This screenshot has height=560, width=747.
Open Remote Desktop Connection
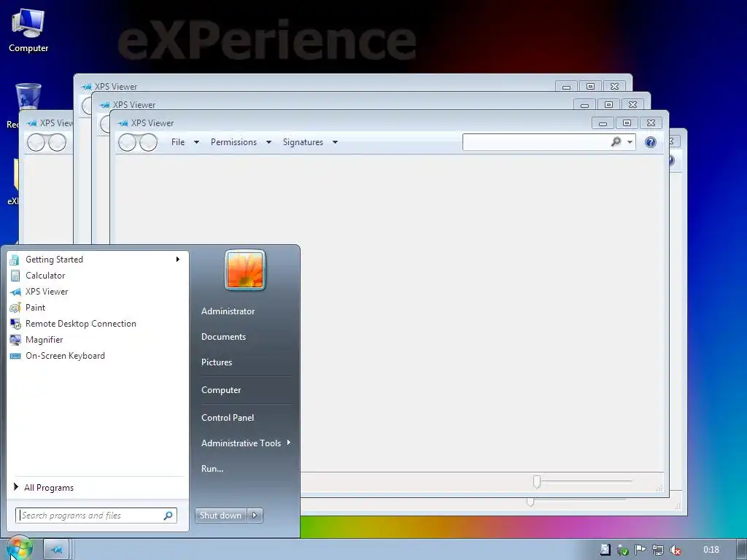(97, 324)
